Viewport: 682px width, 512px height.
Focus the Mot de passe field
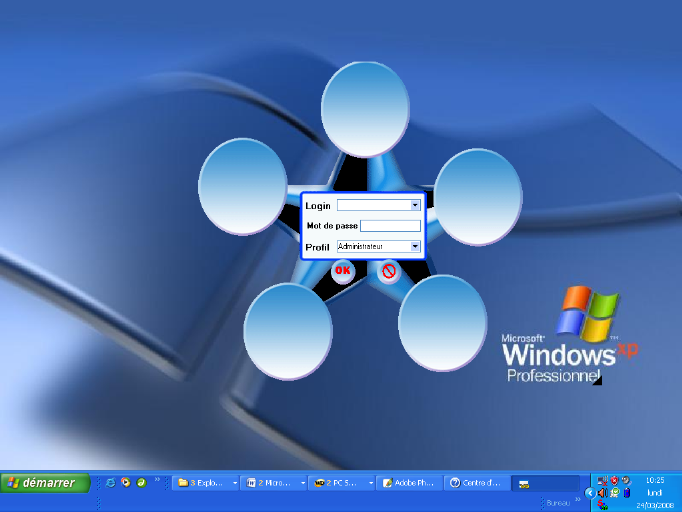(390, 226)
